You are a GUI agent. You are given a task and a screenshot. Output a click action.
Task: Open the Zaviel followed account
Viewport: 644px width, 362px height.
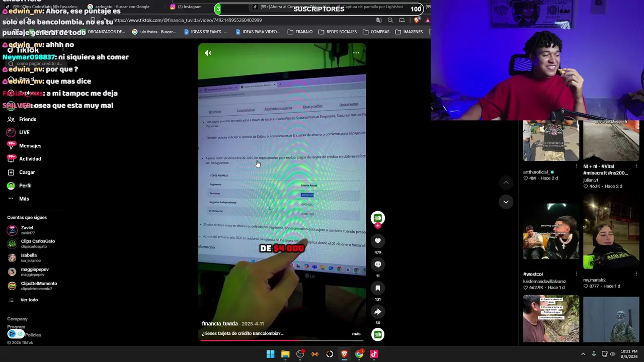tap(21, 230)
